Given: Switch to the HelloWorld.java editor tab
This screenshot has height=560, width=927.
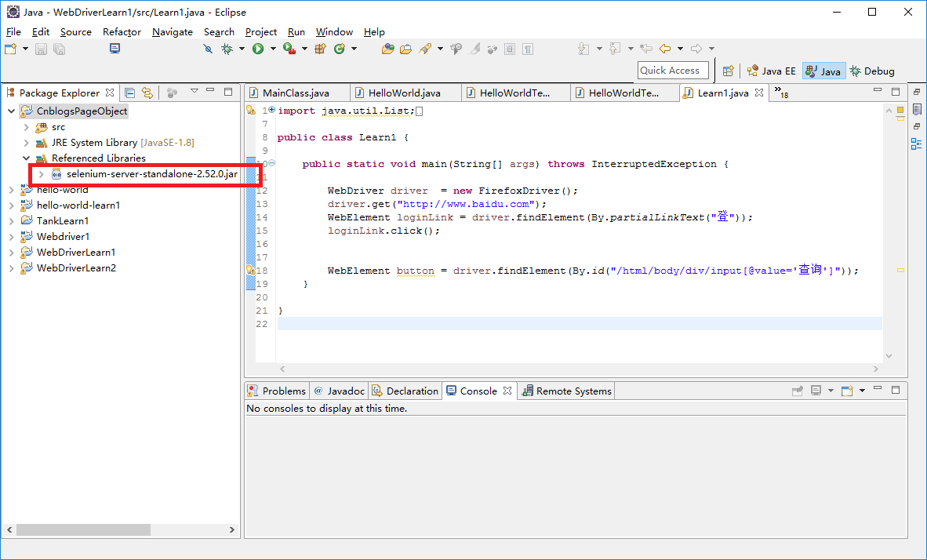Looking at the screenshot, I should pyautogui.click(x=405, y=93).
